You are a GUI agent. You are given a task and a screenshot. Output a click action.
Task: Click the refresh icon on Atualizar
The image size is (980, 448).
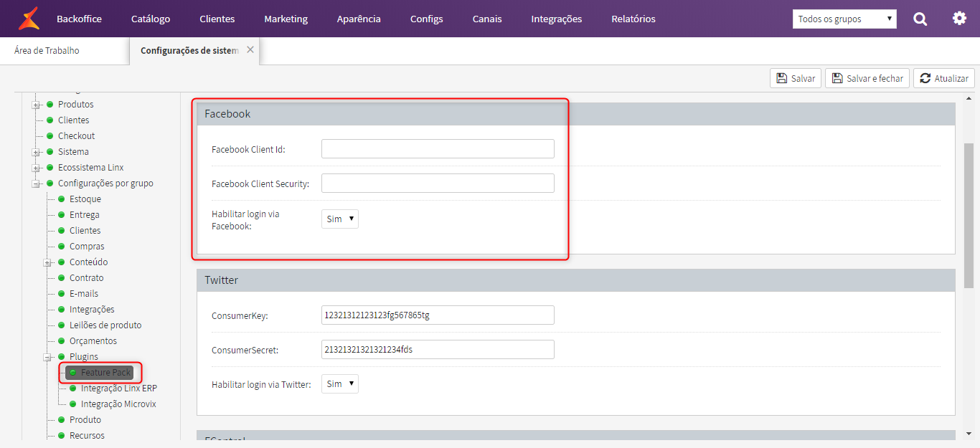[x=925, y=78]
